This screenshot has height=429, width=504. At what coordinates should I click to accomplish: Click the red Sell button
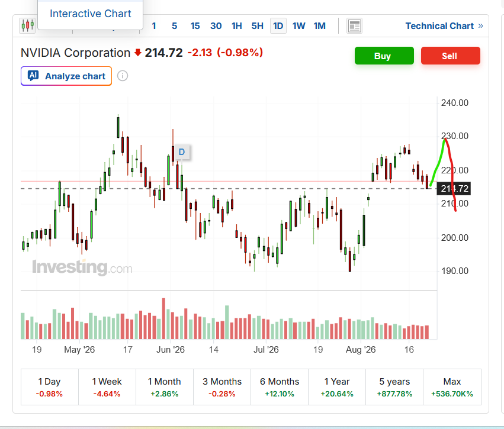click(x=451, y=56)
